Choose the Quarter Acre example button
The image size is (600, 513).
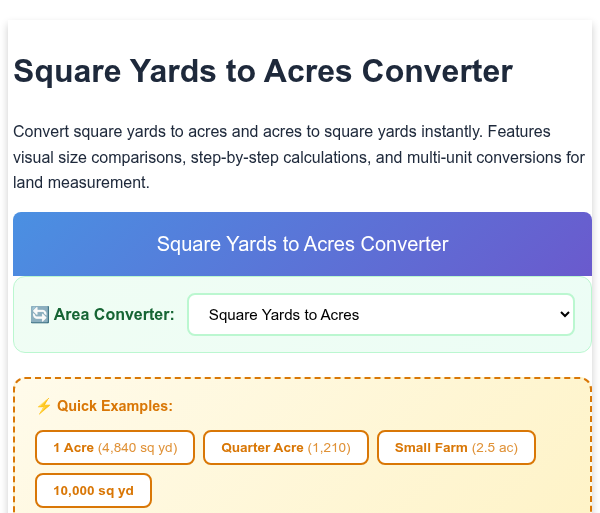coord(285,448)
